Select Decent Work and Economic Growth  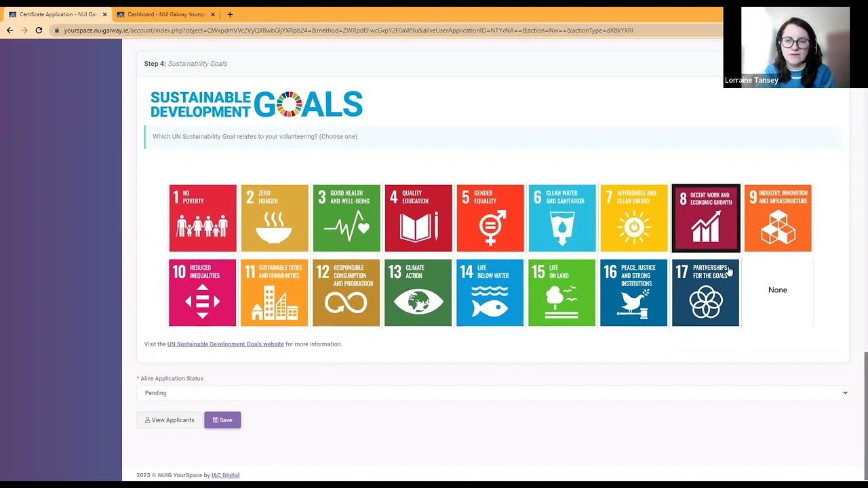click(706, 218)
